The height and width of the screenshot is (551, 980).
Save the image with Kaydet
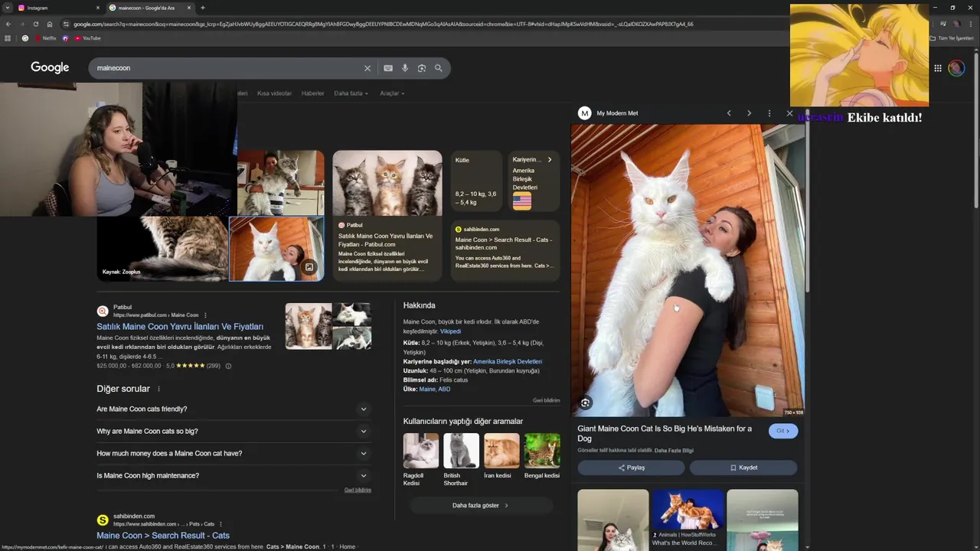[743, 468]
